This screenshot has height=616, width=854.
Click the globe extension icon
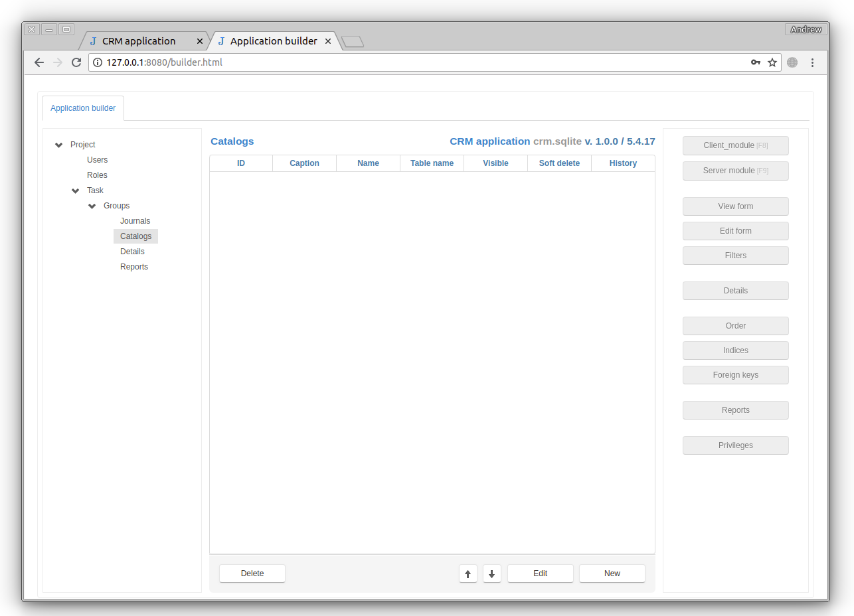pyautogui.click(x=792, y=62)
